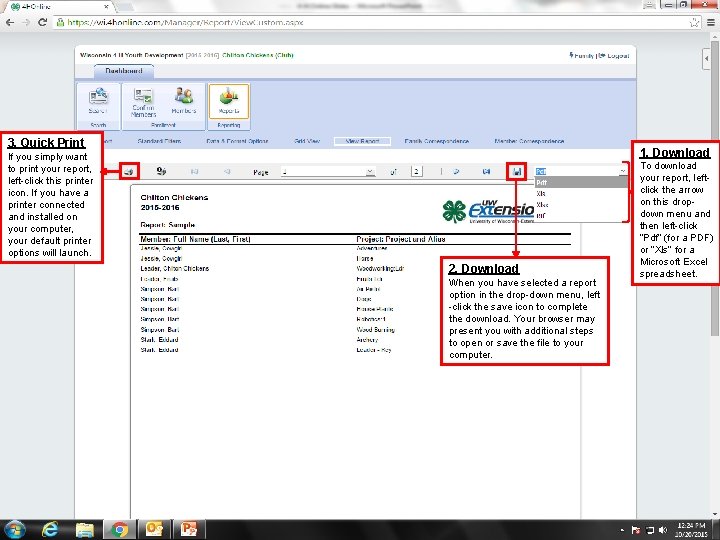Reload the page with the refresh icon
720x540 pixels.
pyautogui.click(x=42, y=22)
